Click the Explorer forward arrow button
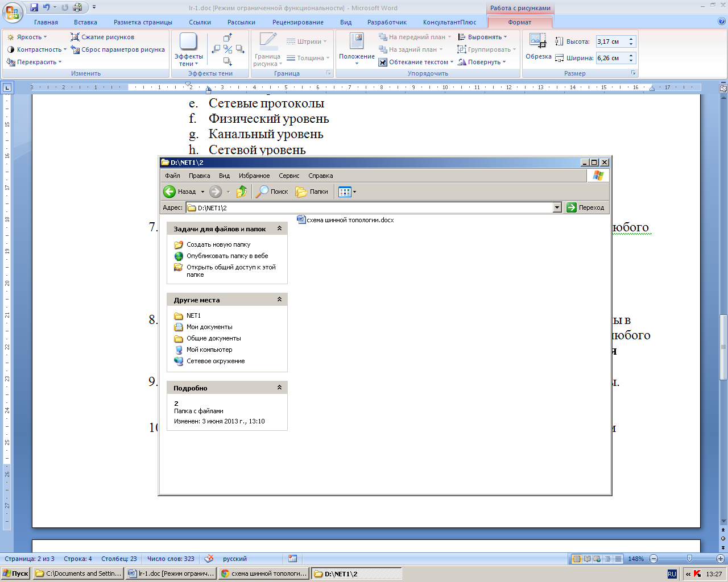Image resolution: width=728 pixels, height=582 pixels. tap(216, 192)
